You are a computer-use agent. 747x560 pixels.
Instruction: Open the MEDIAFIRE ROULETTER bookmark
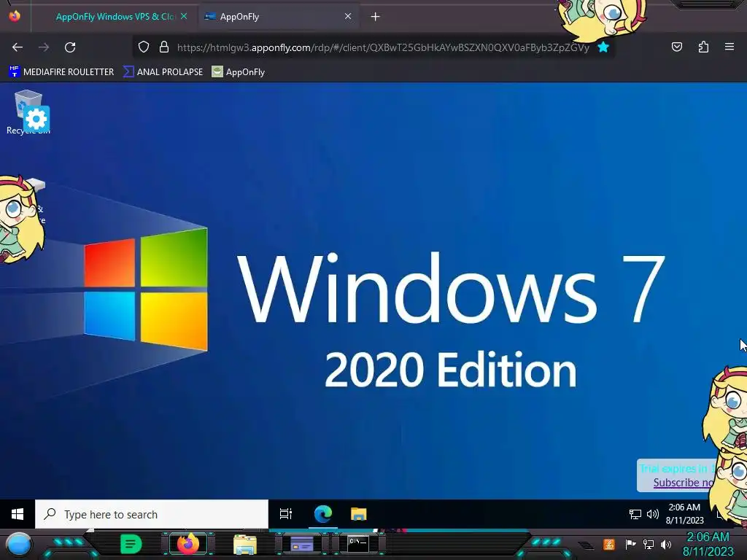pyautogui.click(x=61, y=72)
